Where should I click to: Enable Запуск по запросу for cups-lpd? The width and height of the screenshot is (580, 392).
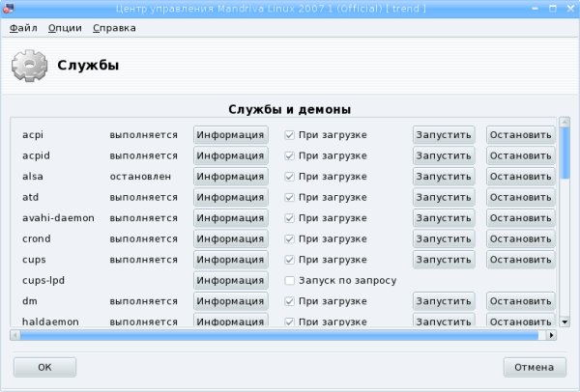coord(290,280)
